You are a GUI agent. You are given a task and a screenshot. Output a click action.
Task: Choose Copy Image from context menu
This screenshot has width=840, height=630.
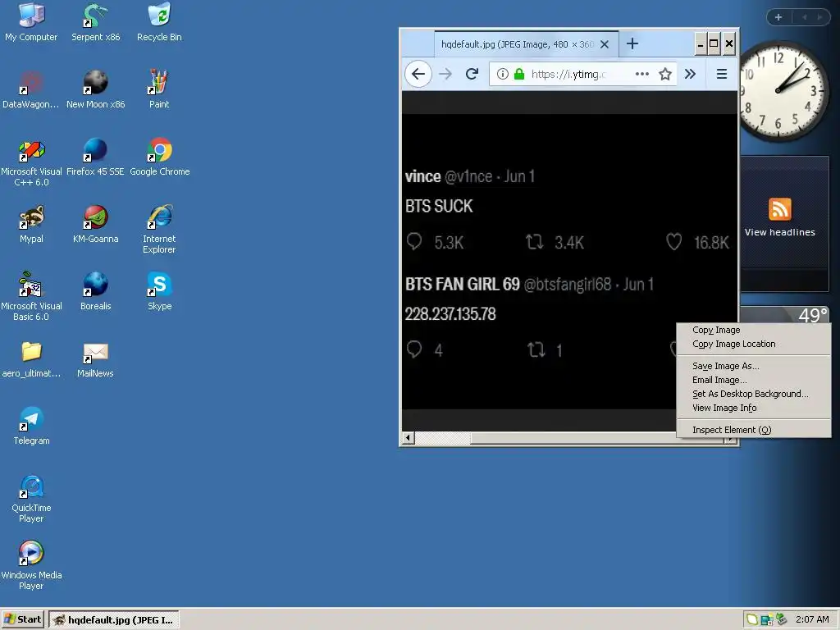pyautogui.click(x=716, y=330)
